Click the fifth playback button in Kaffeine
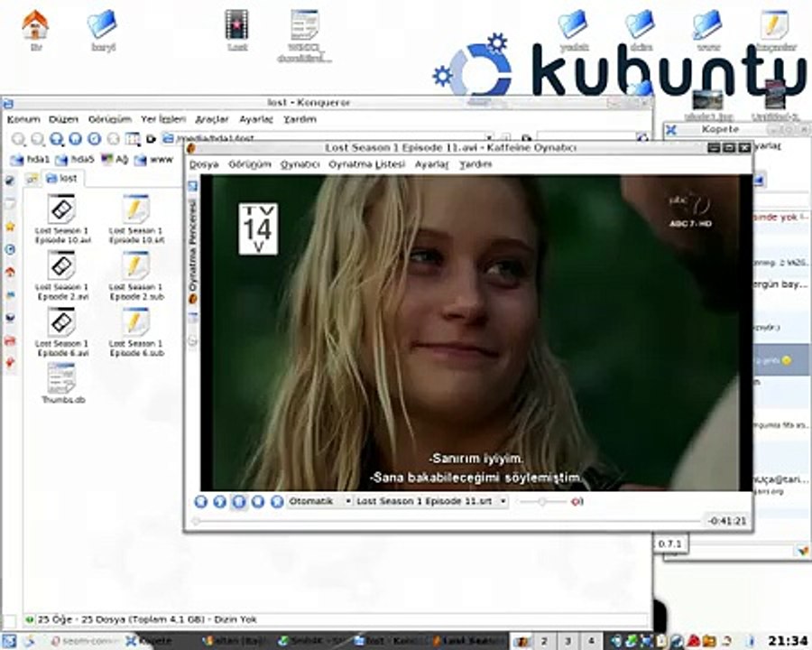Image resolution: width=812 pixels, height=650 pixels. pyautogui.click(x=277, y=501)
